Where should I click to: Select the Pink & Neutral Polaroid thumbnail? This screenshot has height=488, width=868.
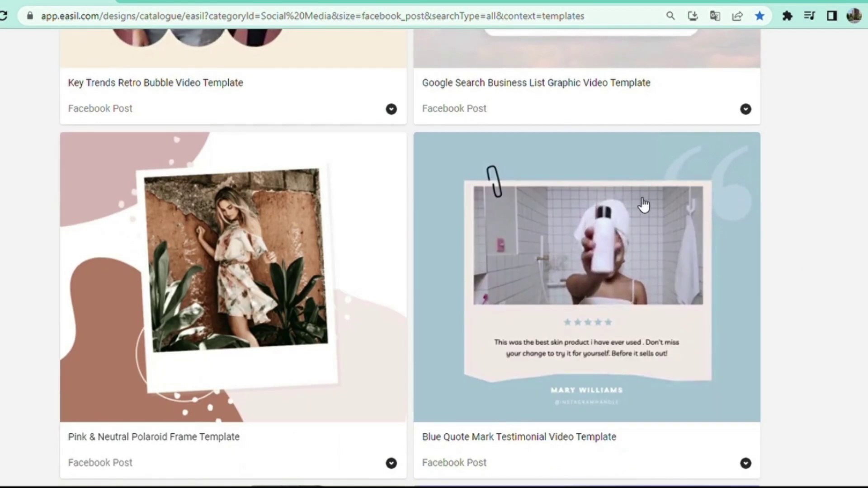pyautogui.click(x=233, y=277)
